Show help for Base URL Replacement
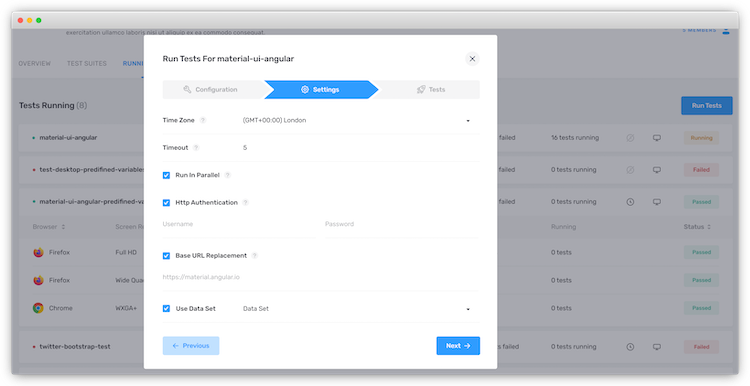750x386 pixels. point(254,256)
